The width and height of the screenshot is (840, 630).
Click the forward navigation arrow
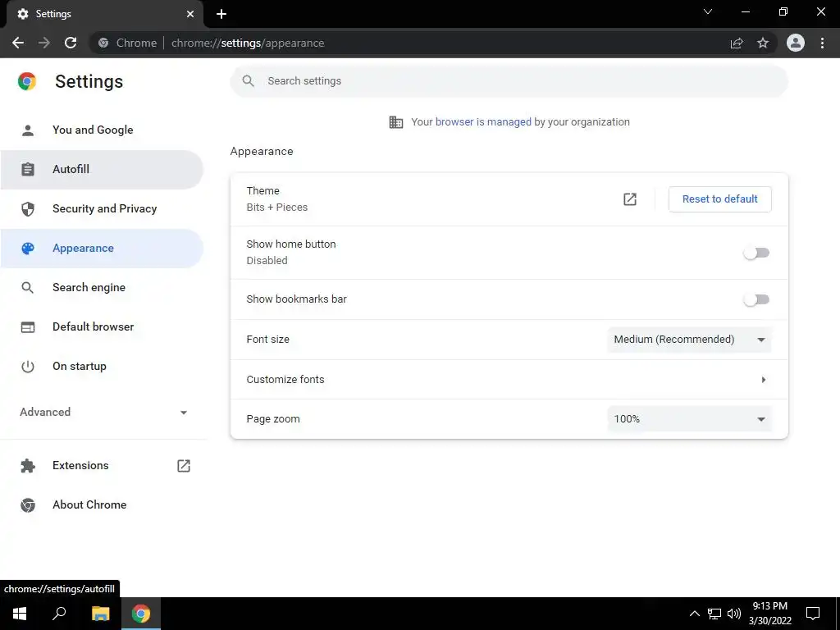pos(44,43)
